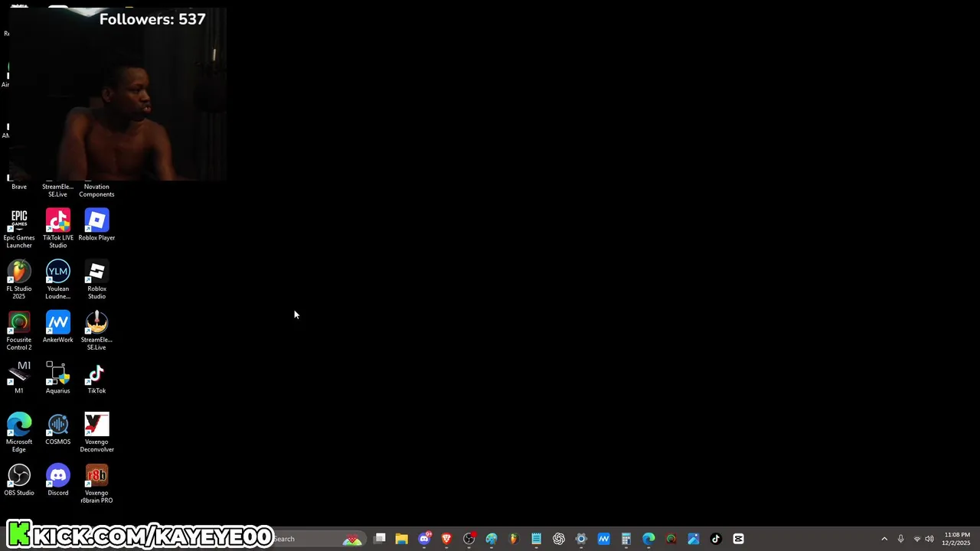980x551 pixels.
Task: Open the Epic Games Launcher desktop shortcut
Action: point(19,229)
